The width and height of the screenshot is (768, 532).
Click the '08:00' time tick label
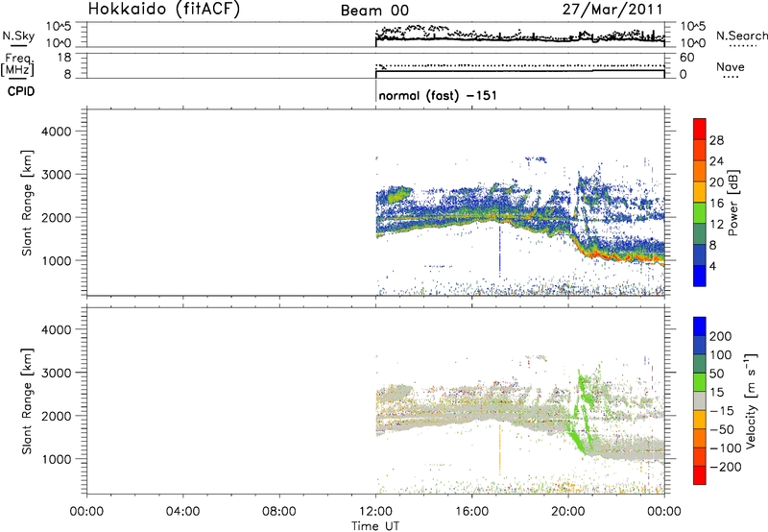point(279,512)
